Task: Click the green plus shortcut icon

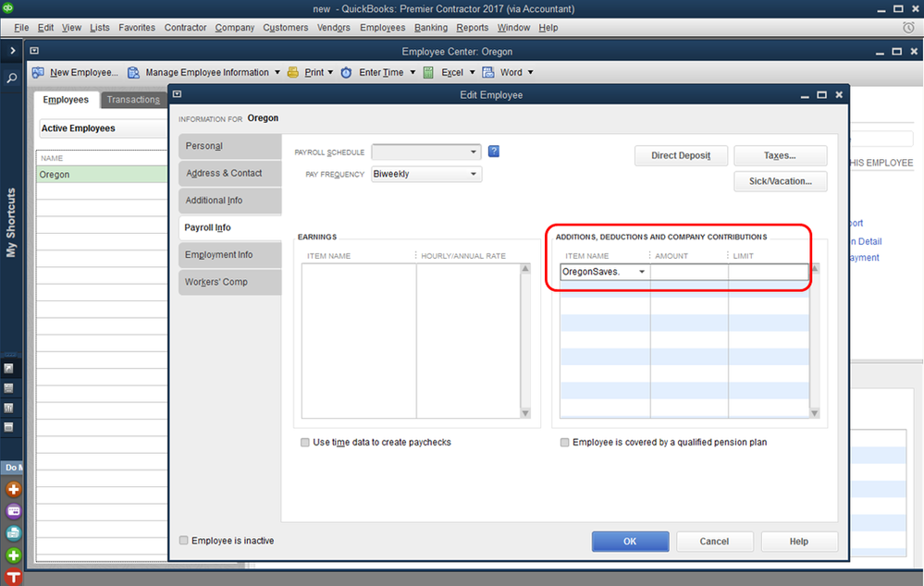Action: tap(13, 555)
